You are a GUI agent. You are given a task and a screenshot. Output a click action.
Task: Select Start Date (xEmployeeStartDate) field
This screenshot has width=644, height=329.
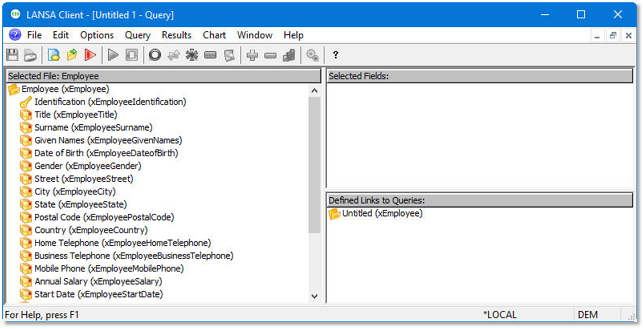click(x=99, y=294)
